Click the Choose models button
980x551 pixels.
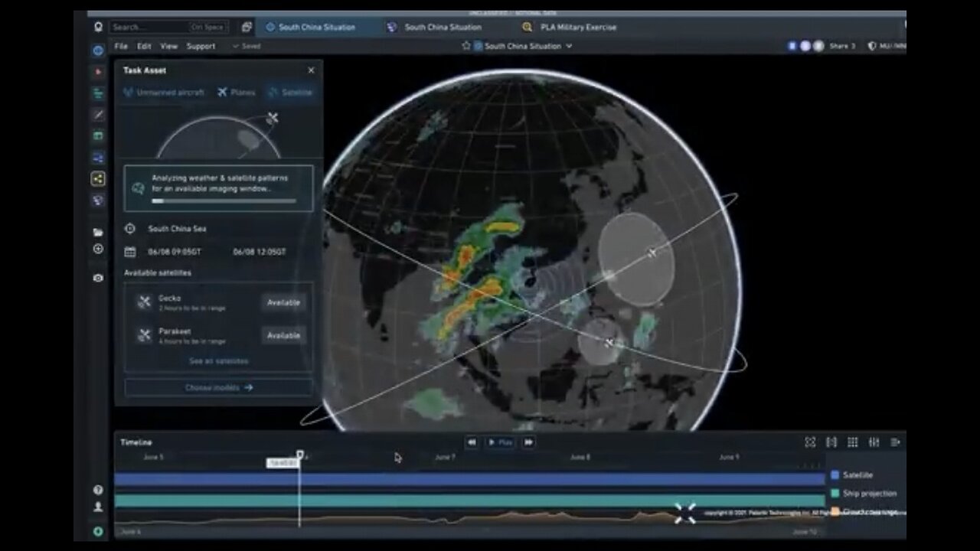point(218,387)
